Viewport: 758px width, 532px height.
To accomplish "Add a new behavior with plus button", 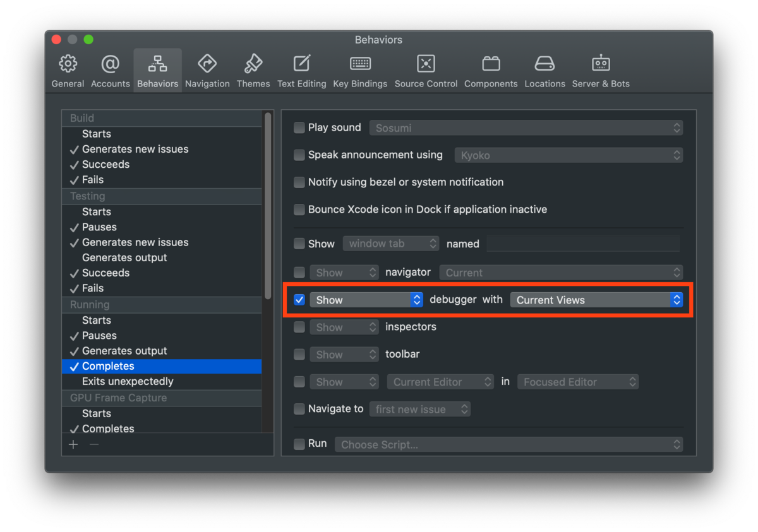I will (73, 444).
